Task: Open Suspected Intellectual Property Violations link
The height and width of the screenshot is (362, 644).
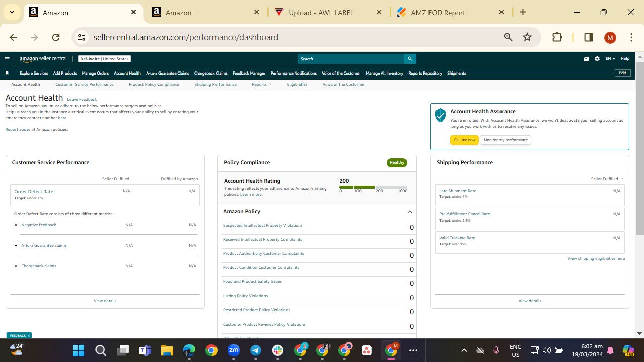Action: [263, 225]
